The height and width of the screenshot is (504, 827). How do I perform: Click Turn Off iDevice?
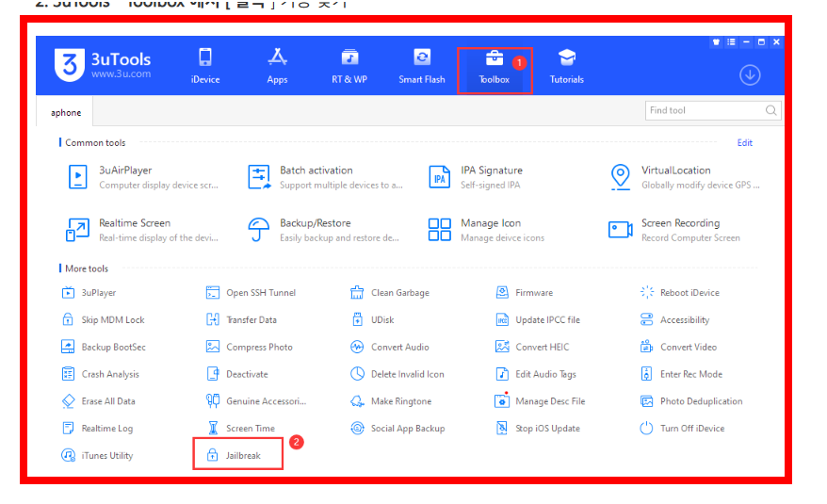[x=682, y=428]
